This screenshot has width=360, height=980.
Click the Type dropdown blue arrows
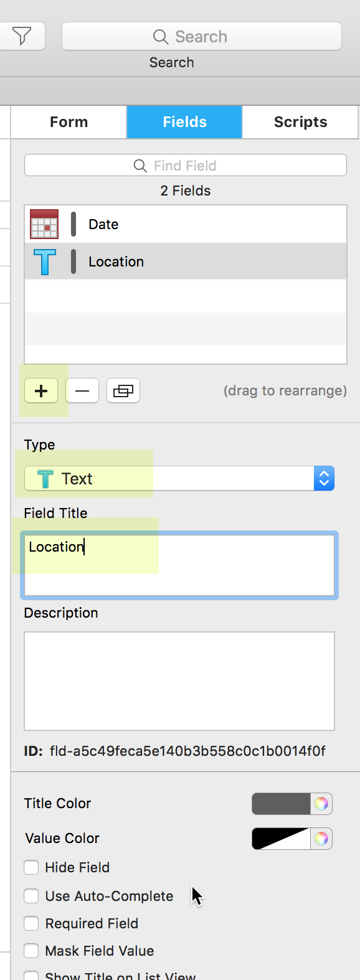click(324, 478)
